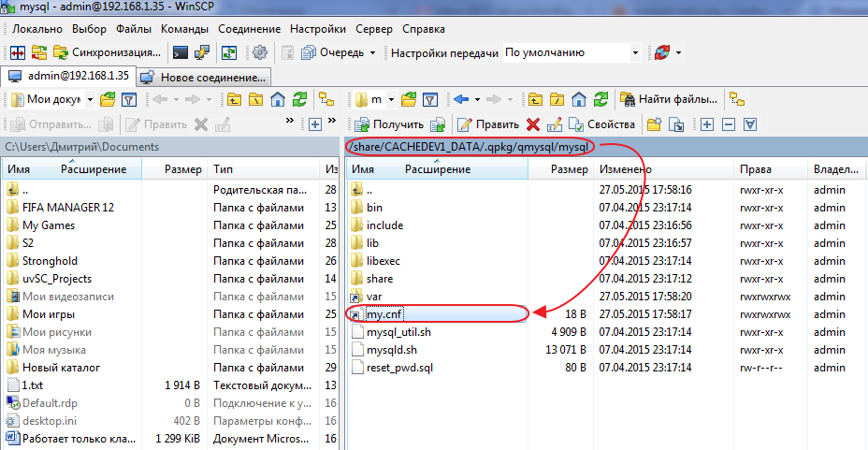
Task: Expand the arrow next to globe icon
Action: click(x=678, y=53)
